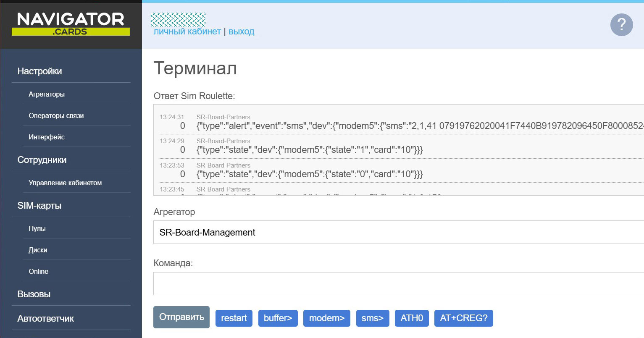Click the AT+CREG? command button
The image size is (644, 338).
tap(463, 318)
